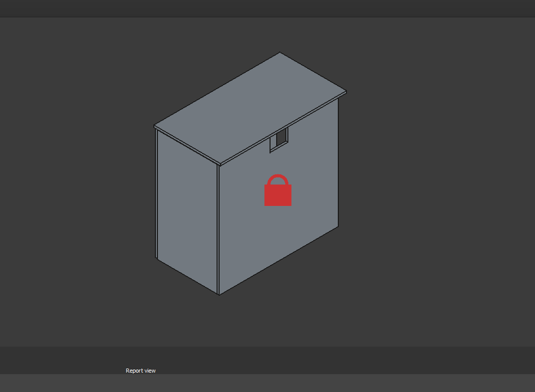The height and width of the screenshot is (392, 535).
Task: Open the Report view panel label
Action: [x=141, y=371]
